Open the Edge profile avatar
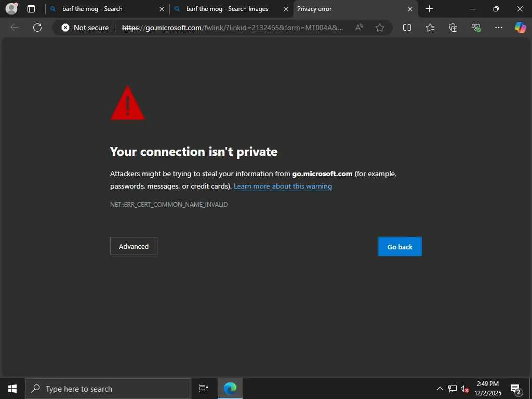This screenshot has width=532, height=399. tap(12, 8)
